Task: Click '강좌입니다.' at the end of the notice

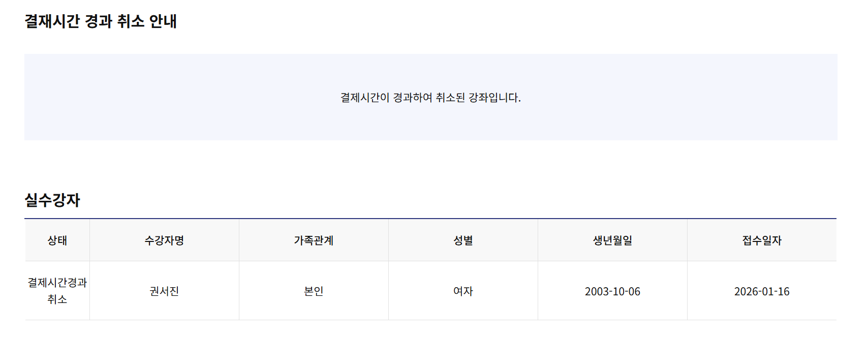Action: (494, 98)
